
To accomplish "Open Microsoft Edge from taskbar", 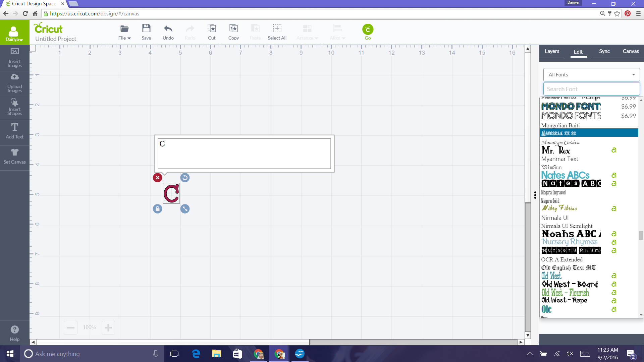I will (196, 354).
